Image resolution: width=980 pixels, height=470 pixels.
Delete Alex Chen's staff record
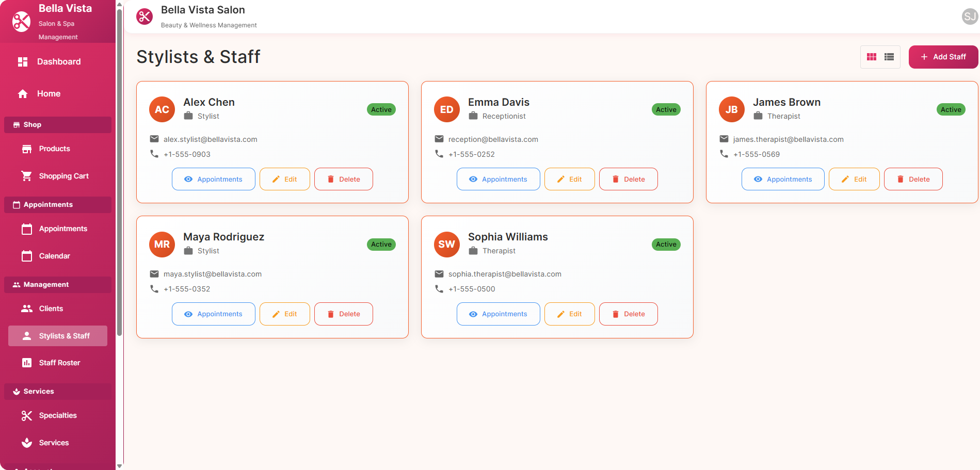(x=343, y=179)
